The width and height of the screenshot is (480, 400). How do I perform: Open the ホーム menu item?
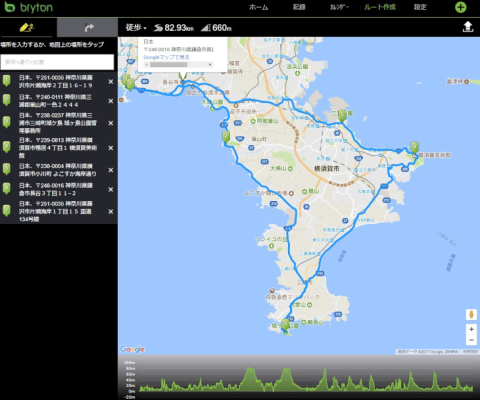click(258, 7)
